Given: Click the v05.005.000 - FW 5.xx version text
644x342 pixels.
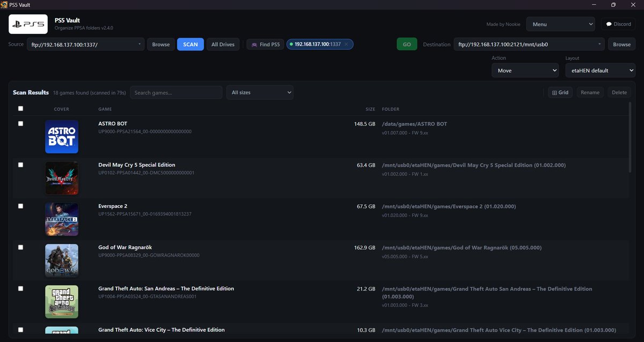Looking at the screenshot, I should tap(405, 256).
